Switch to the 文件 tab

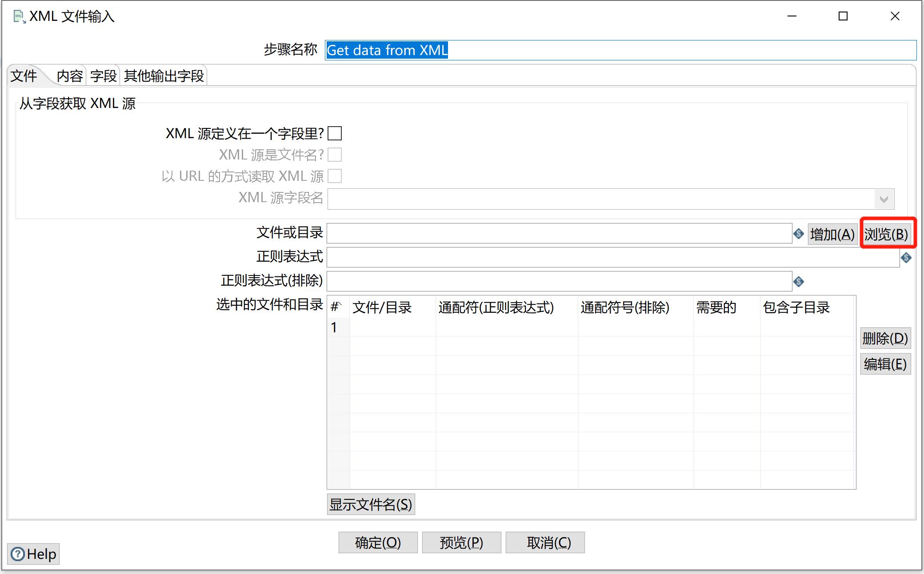(24, 76)
